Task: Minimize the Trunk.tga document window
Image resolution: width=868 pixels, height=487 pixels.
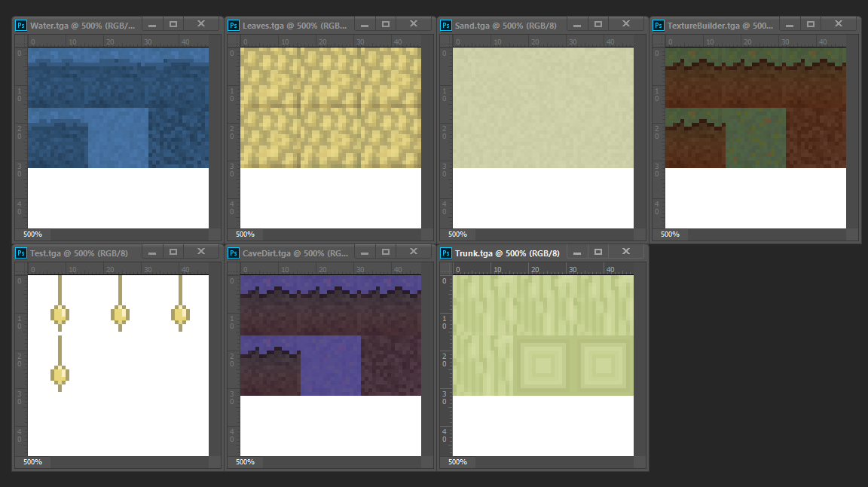Action: click(577, 253)
